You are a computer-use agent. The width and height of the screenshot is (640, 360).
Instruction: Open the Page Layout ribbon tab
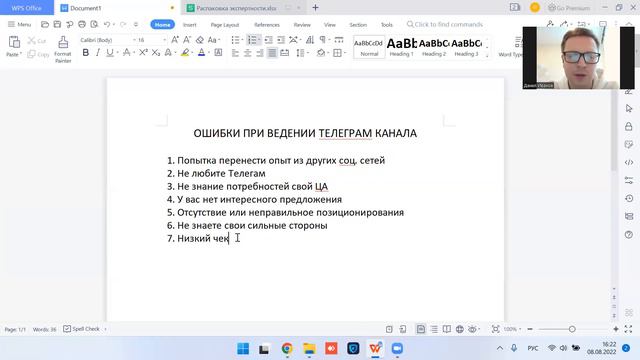pyautogui.click(x=224, y=25)
